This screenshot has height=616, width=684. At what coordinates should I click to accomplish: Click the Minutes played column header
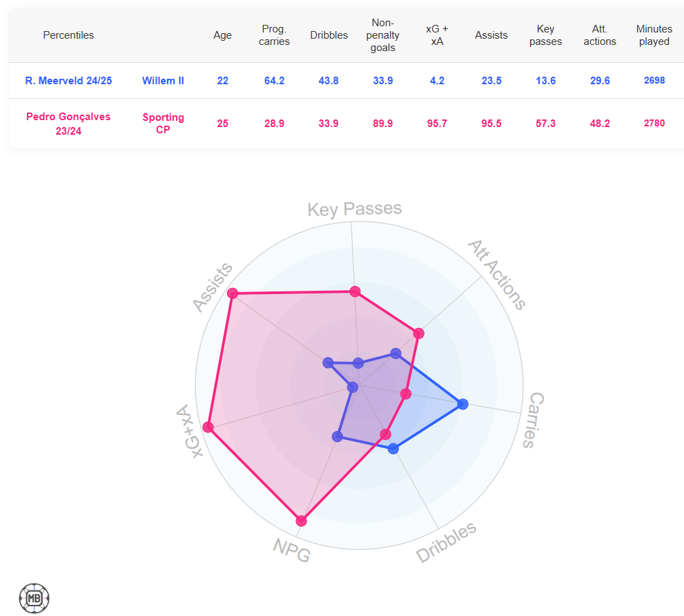[x=654, y=35]
